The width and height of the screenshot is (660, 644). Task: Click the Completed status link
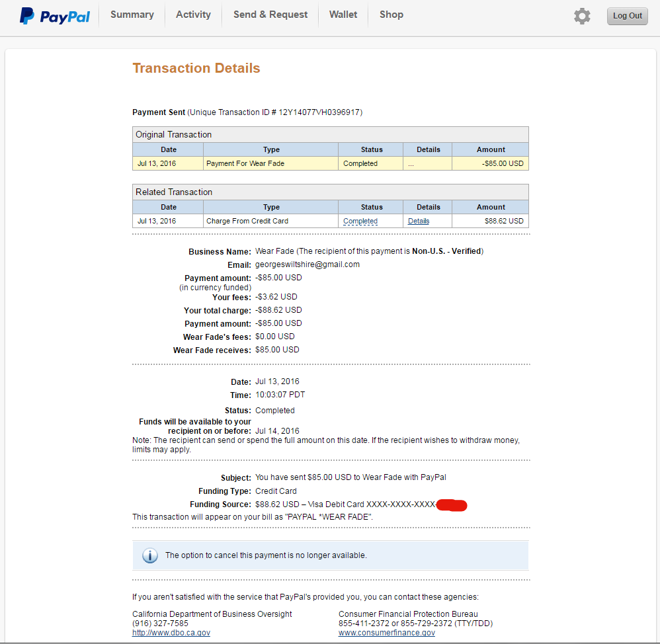pos(360,221)
